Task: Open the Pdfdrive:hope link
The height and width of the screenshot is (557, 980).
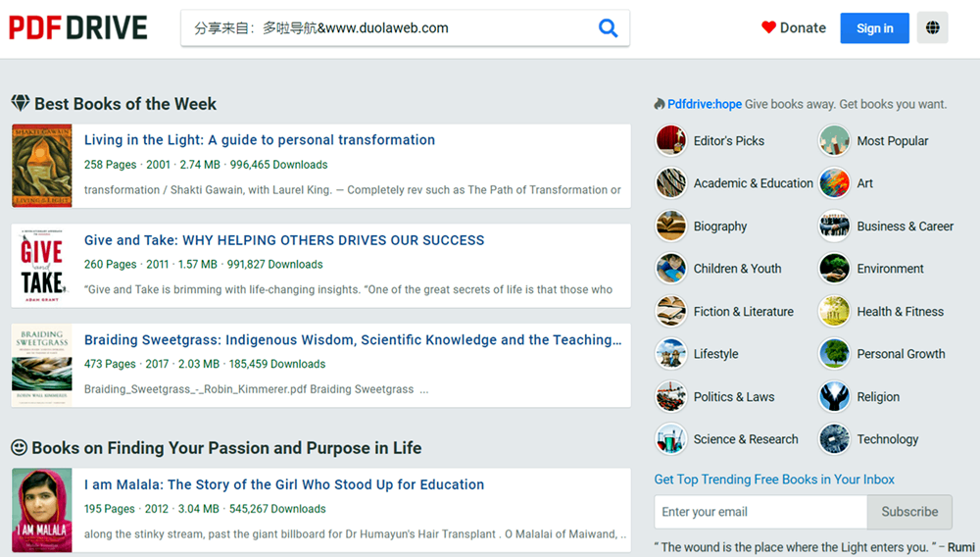Action: (x=705, y=104)
